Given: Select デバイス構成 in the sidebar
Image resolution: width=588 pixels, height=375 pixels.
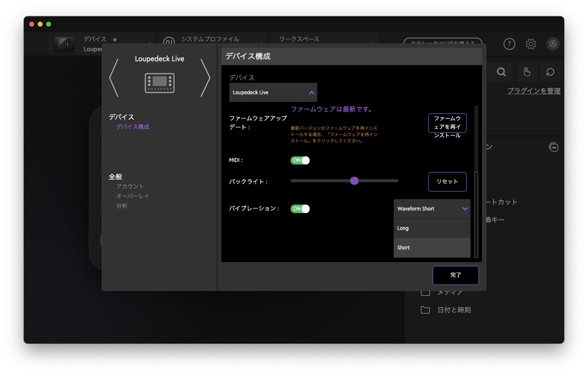Looking at the screenshot, I should 133,127.
